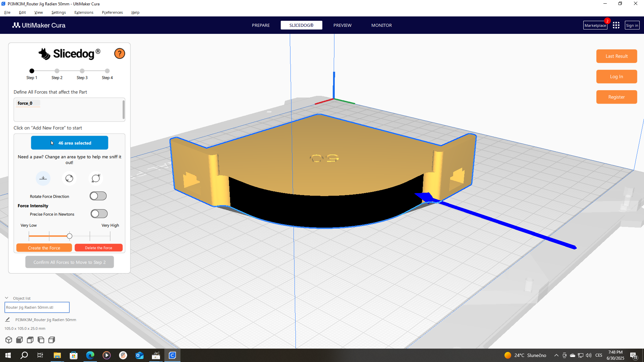644x362 pixels.
Task: Click the 46 area selected button
Action: [x=69, y=143]
